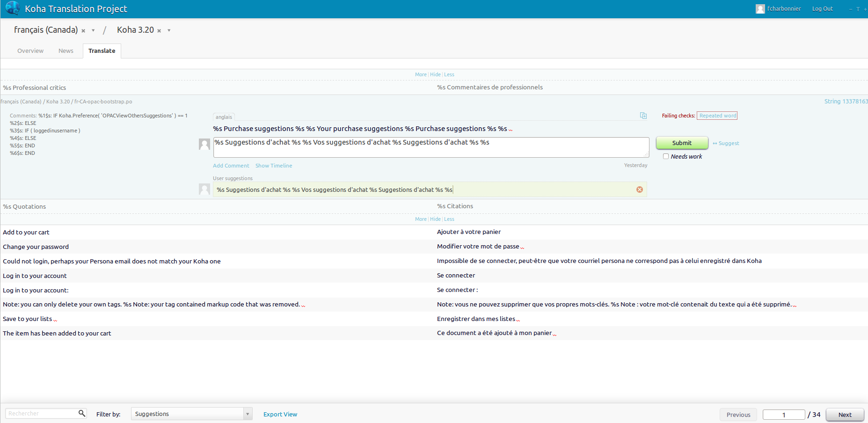The width and height of the screenshot is (868, 423).
Task: Go to Next page
Action: 845,415
